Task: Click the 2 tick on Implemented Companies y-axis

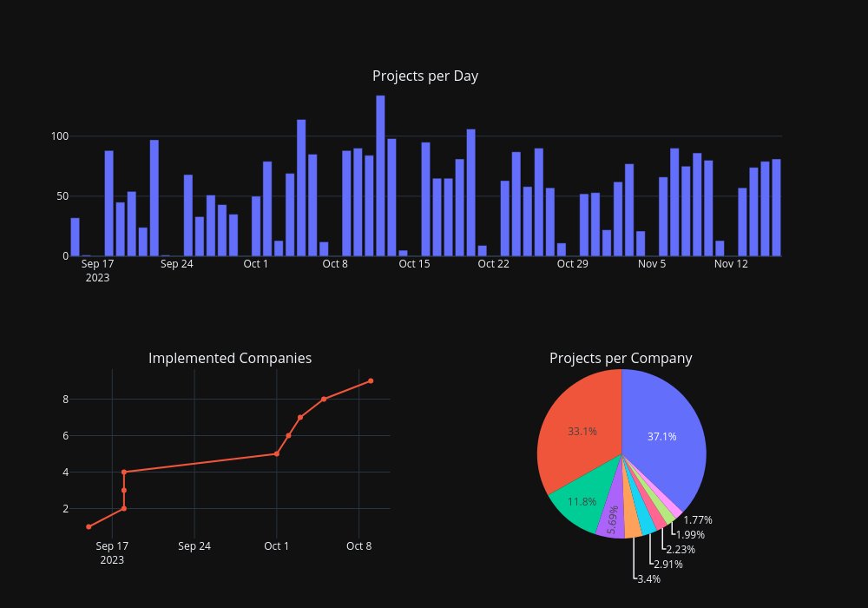Action: [x=66, y=509]
